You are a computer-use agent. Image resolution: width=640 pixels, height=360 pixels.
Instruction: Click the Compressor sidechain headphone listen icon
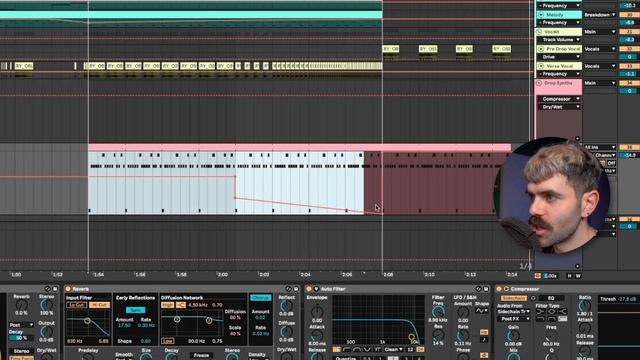[x=533, y=298]
